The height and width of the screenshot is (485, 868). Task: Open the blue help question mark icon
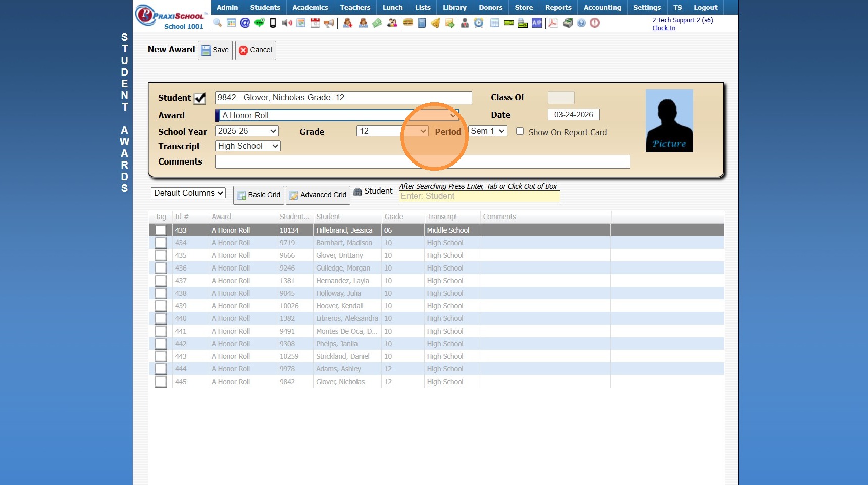[x=581, y=23]
